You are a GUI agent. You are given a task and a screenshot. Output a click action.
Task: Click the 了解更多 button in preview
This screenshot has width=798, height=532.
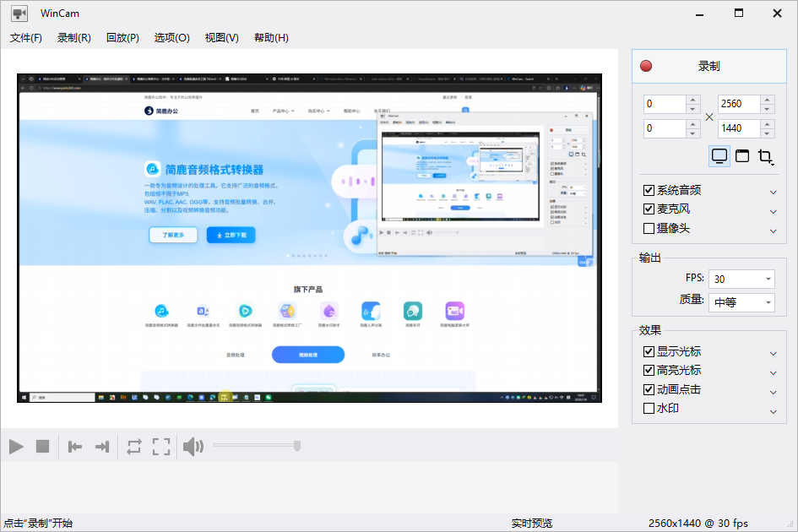point(173,235)
